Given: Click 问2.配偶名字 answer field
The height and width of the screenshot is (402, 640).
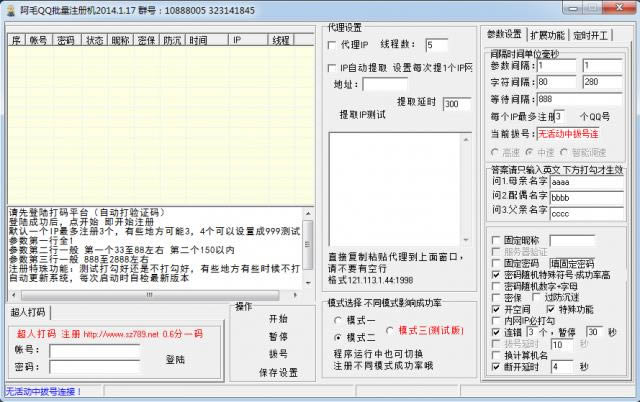Looking at the screenshot, I should click(587, 198).
